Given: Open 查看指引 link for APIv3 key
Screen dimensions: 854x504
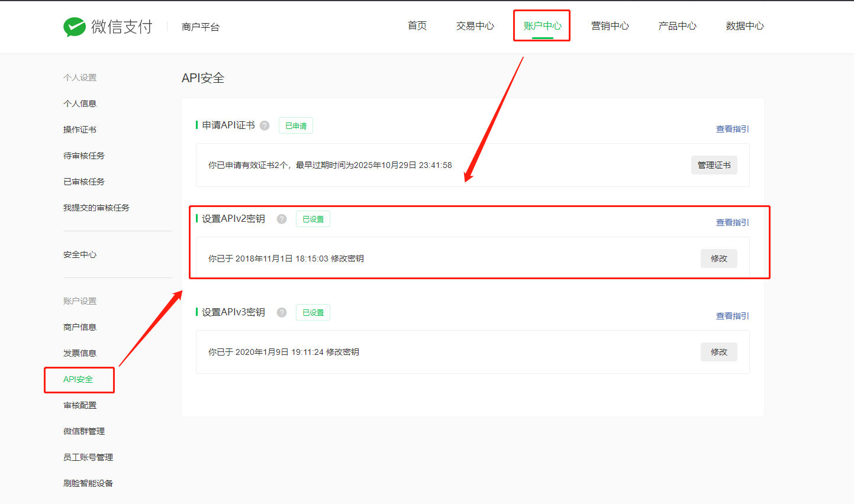Looking at the screenshot, I should (x=732, y=316).
